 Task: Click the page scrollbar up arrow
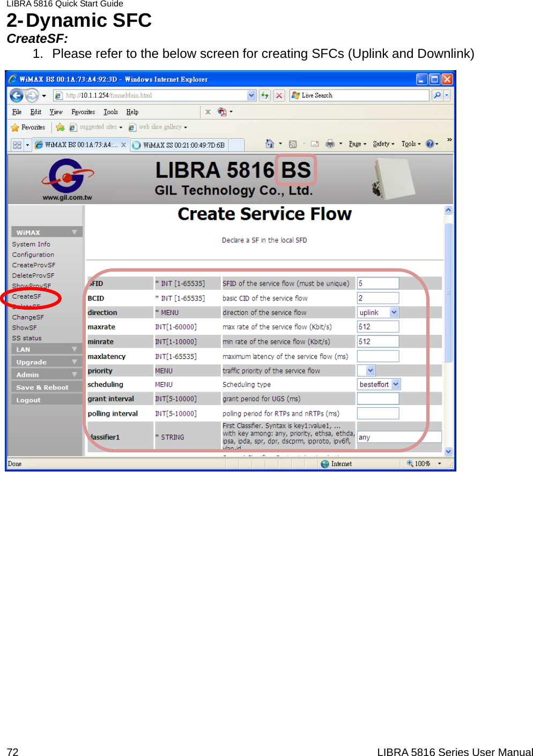[x=448, y=210]
